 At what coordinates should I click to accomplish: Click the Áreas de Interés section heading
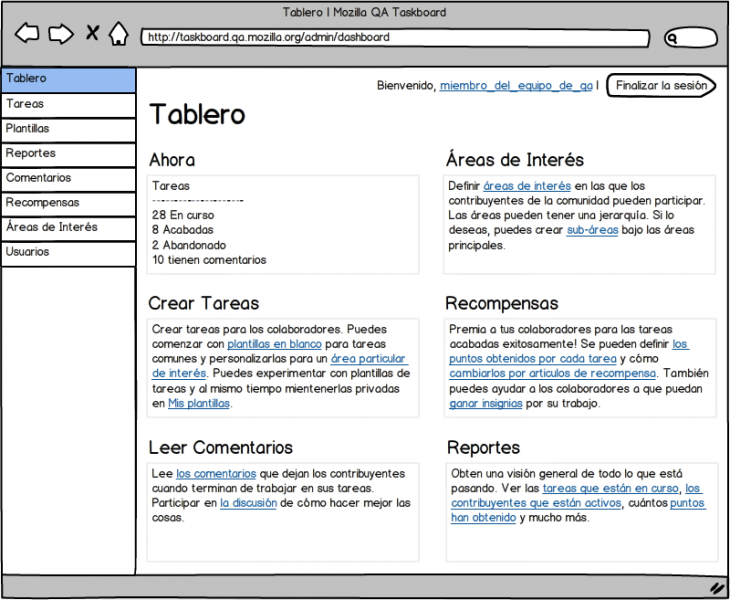click(x=515, y=160)
